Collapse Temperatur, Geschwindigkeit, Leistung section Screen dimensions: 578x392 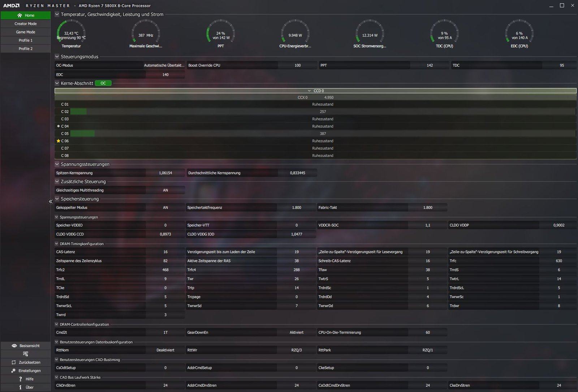(x=57, y=14)
